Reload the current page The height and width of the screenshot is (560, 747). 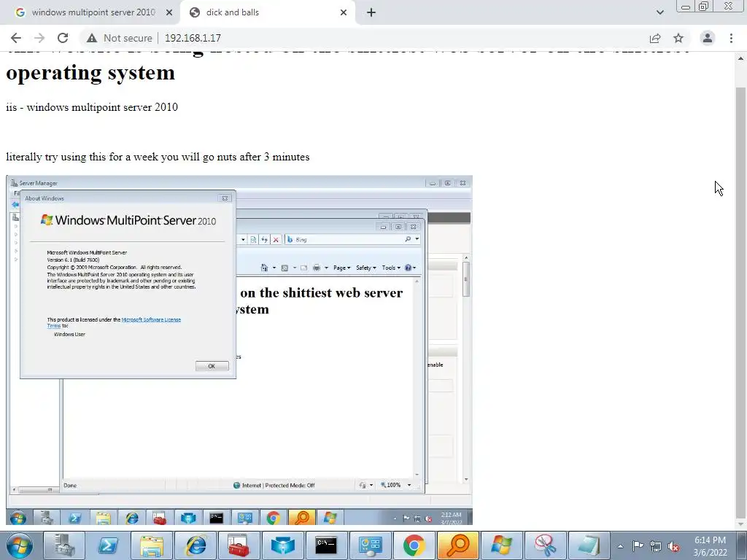click(63, 38)
